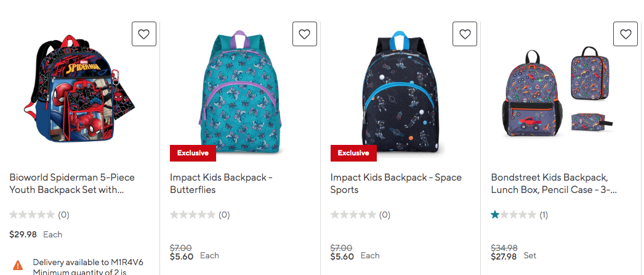Add Bondstreet backpack set to favorites heart

[x=626, y=35]
